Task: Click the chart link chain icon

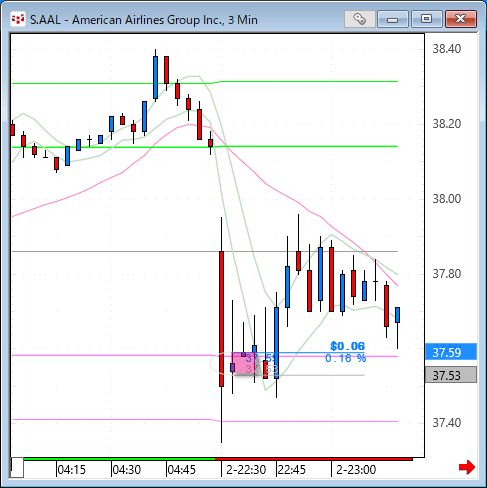Action: 359,19
